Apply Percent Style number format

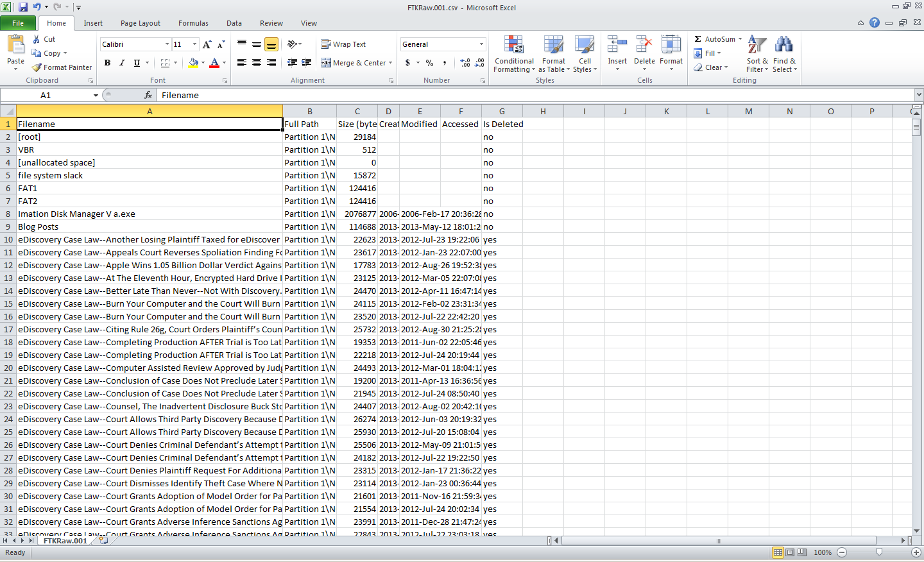click(x=430, y=63)
